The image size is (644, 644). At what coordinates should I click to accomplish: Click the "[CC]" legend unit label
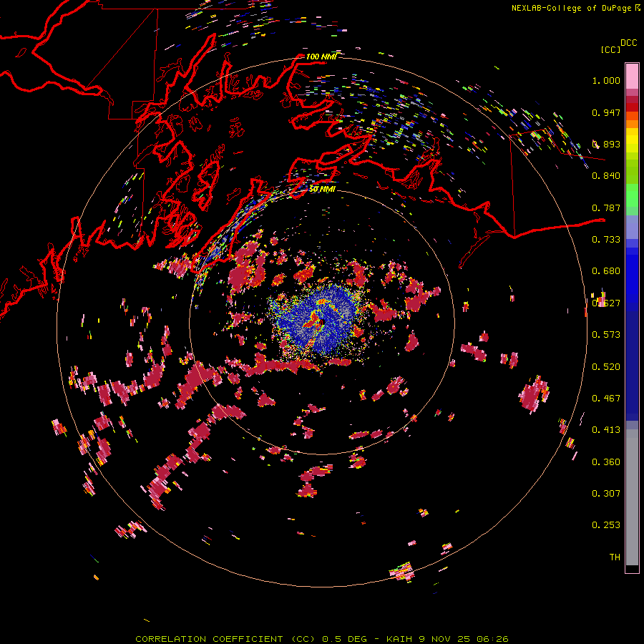coord(610,49)
